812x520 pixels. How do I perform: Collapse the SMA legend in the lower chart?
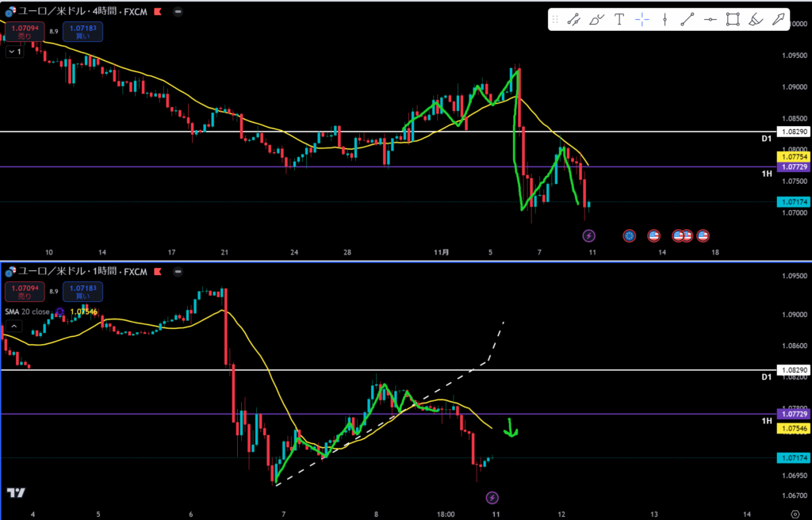(x=59, y=312)
